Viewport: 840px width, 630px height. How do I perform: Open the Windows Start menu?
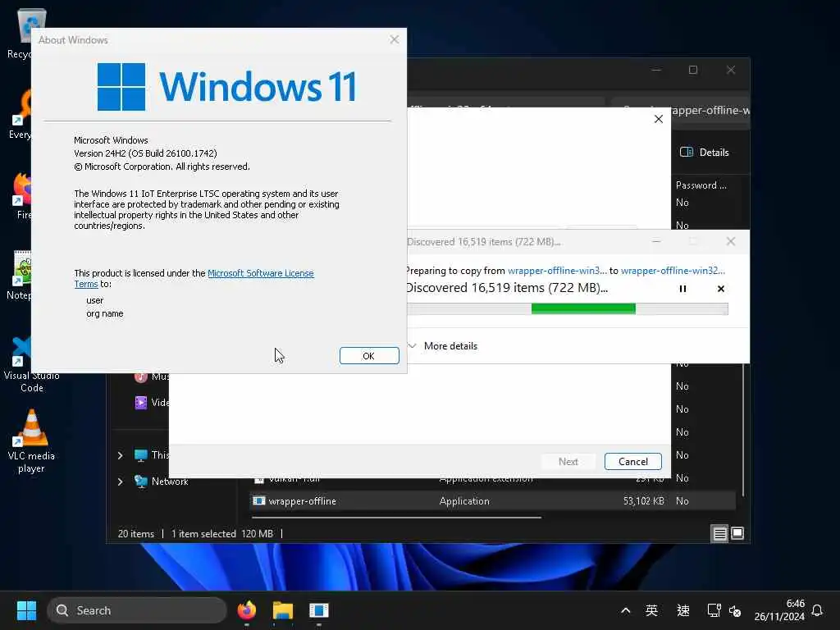pyautogui.click(x=27, y=610)
